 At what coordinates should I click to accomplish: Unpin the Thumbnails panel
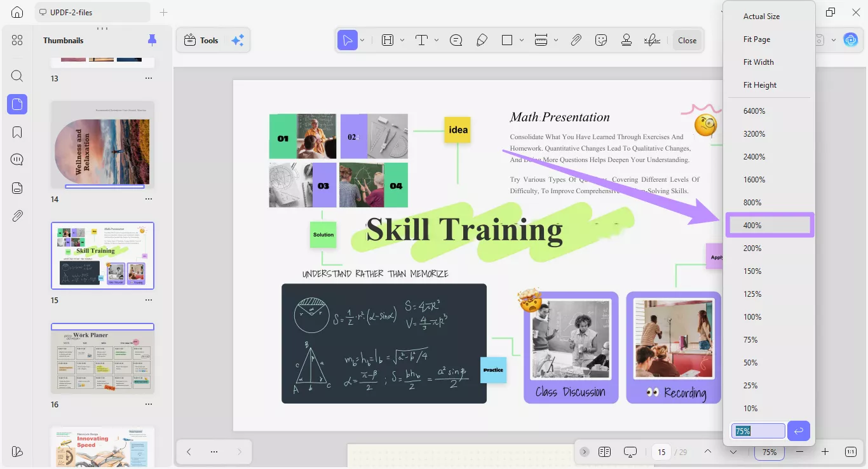(x=152, y=40)
